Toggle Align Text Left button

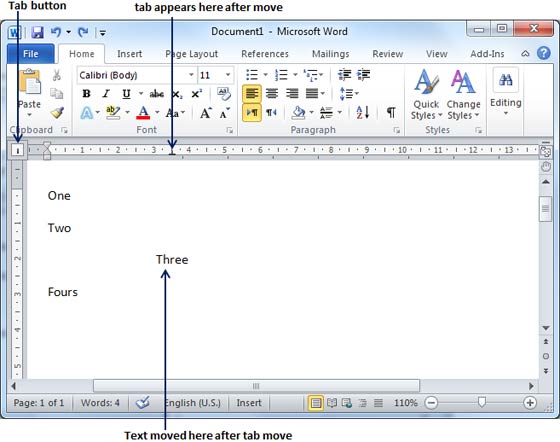(x=252, y=94)
